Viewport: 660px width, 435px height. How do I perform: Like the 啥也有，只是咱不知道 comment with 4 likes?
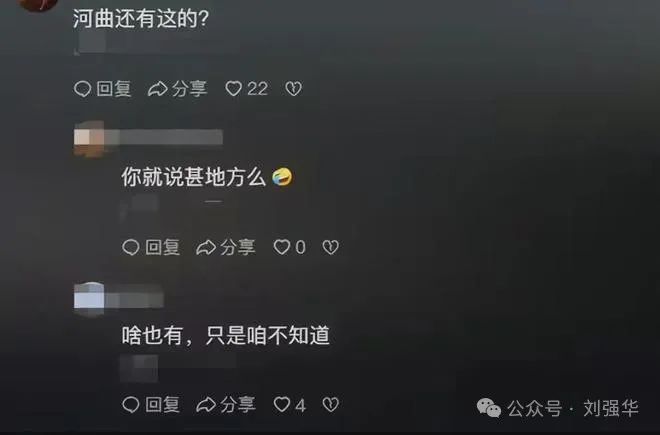click(282, 404)
